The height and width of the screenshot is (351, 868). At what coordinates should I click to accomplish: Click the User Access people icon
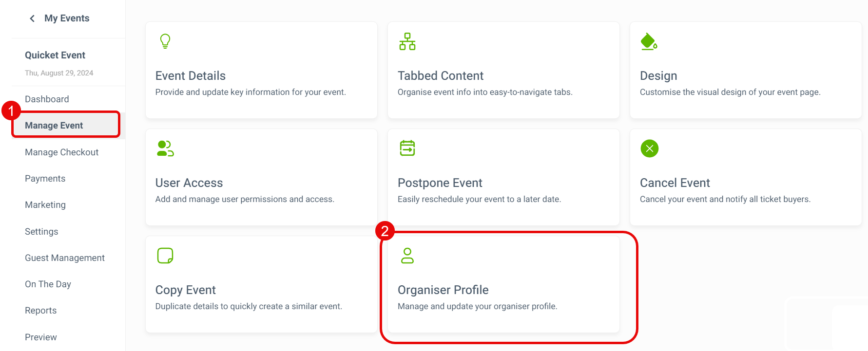click(x=165, y=148)
